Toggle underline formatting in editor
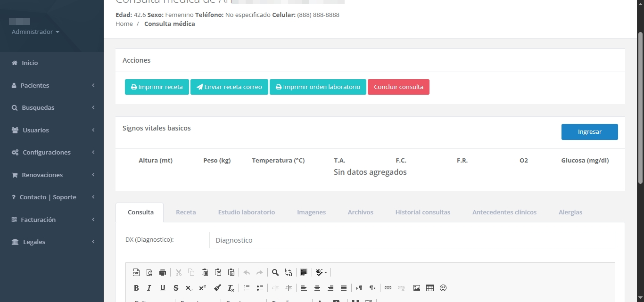 (x=163, y=288)
